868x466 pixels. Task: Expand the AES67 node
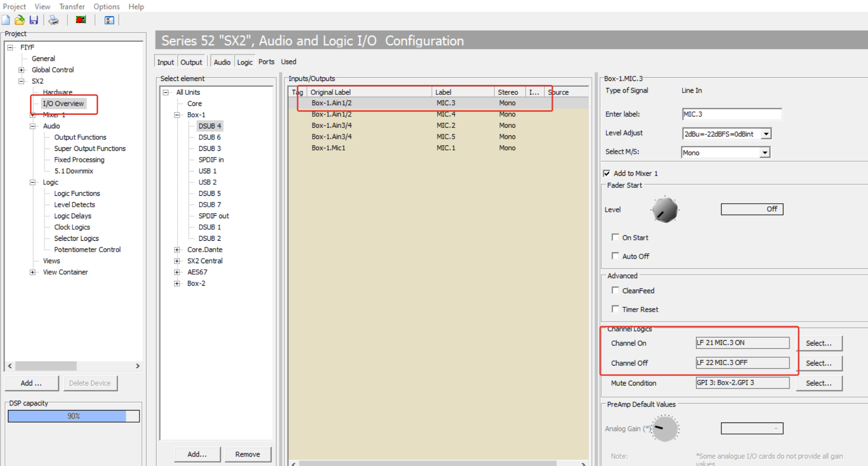(x=176, y=272)
